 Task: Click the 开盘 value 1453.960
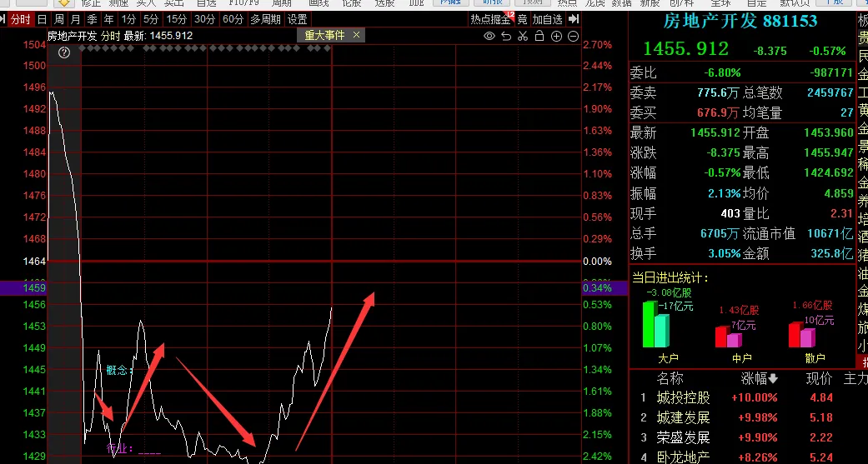(x=829, y=133)
